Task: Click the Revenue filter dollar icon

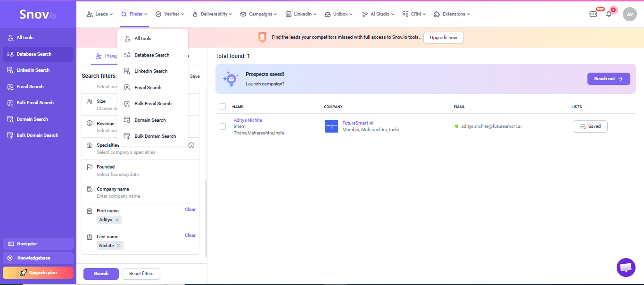Action: coord(90,123)
